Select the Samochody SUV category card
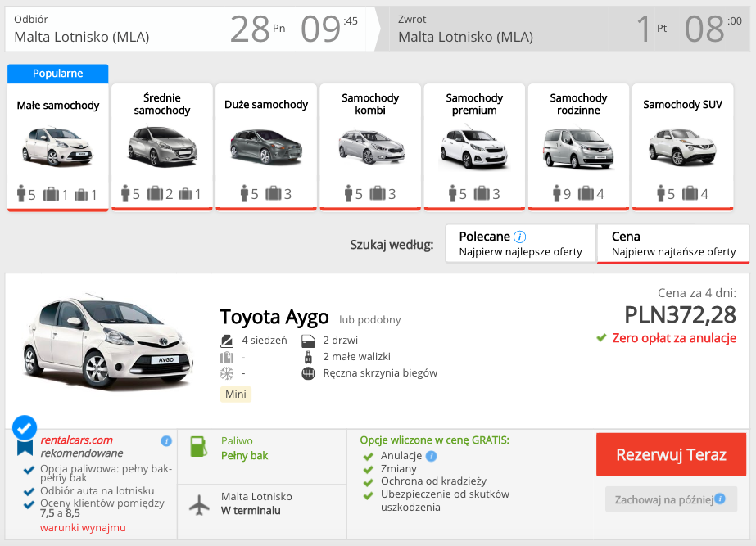Viewport: 756px width, 546px height. tap(683, 147)
